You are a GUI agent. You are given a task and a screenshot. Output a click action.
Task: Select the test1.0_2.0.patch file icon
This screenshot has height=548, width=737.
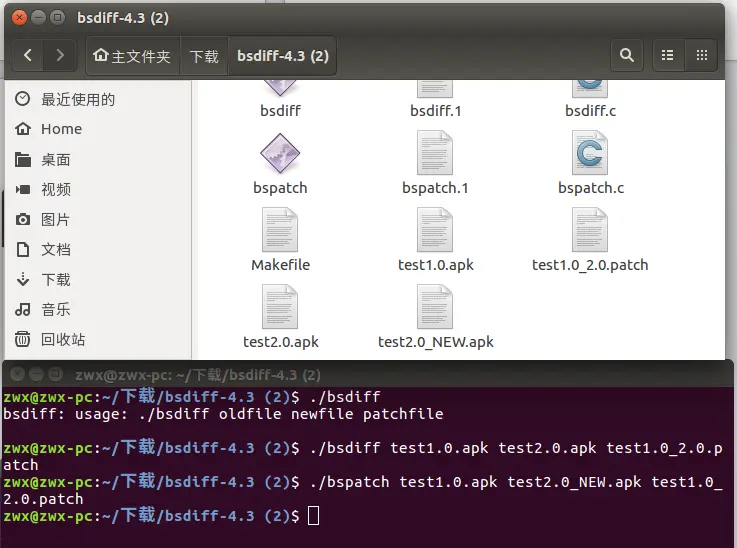click(x=590, y=230)
